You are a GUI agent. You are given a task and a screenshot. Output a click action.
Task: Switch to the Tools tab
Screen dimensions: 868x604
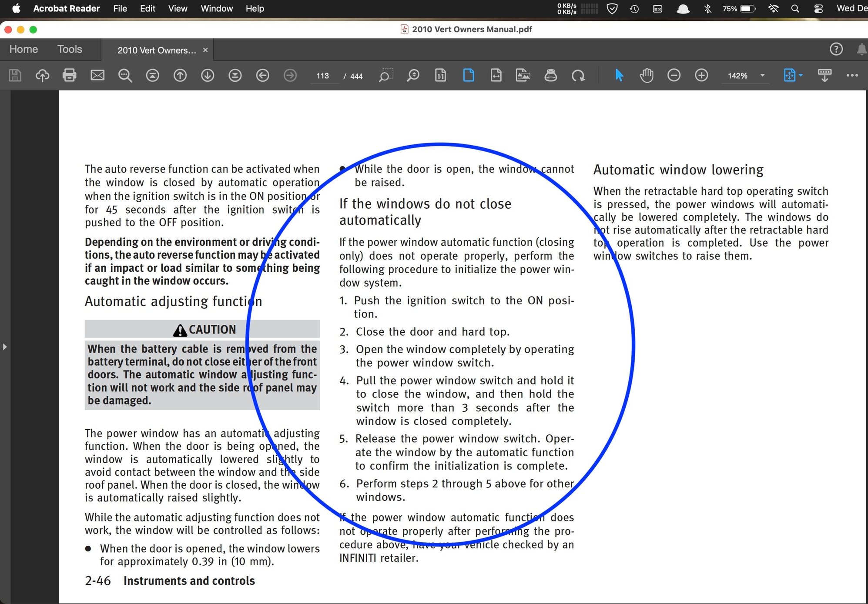pyautogui.click(x=70, y=49)
